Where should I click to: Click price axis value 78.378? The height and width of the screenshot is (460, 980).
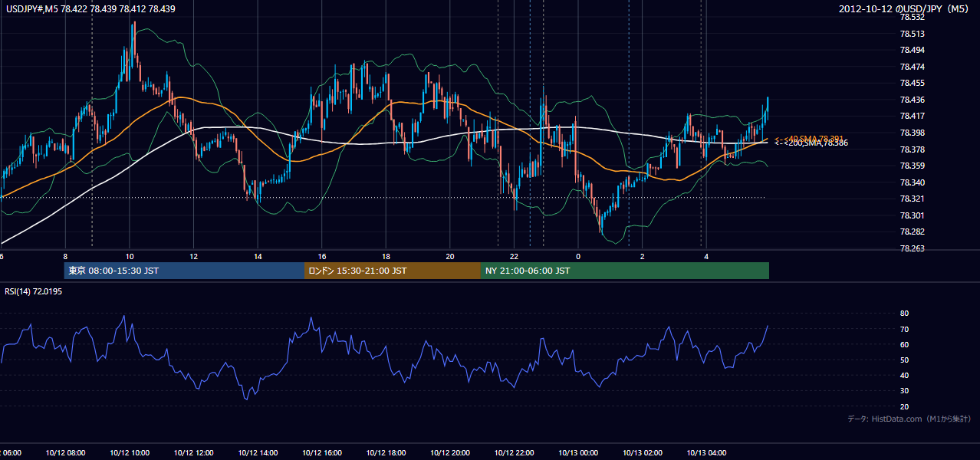coord(913,149)
